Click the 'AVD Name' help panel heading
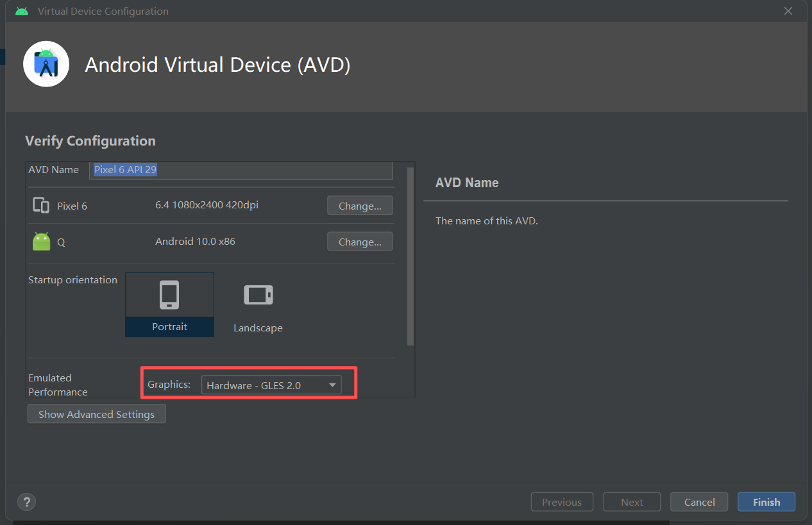This screenshot has height=525, width=812. point(467,183)
